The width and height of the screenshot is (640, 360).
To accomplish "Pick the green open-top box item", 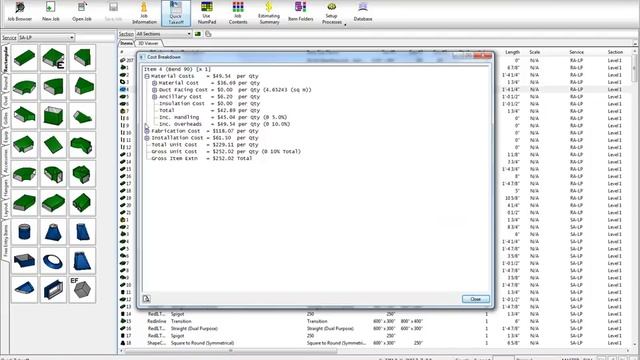I will click(53, 116).
